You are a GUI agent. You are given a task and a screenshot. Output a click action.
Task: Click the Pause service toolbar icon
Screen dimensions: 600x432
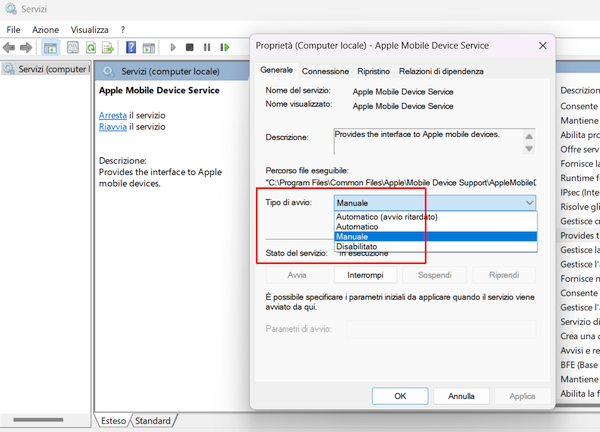[x=207, y=47]
